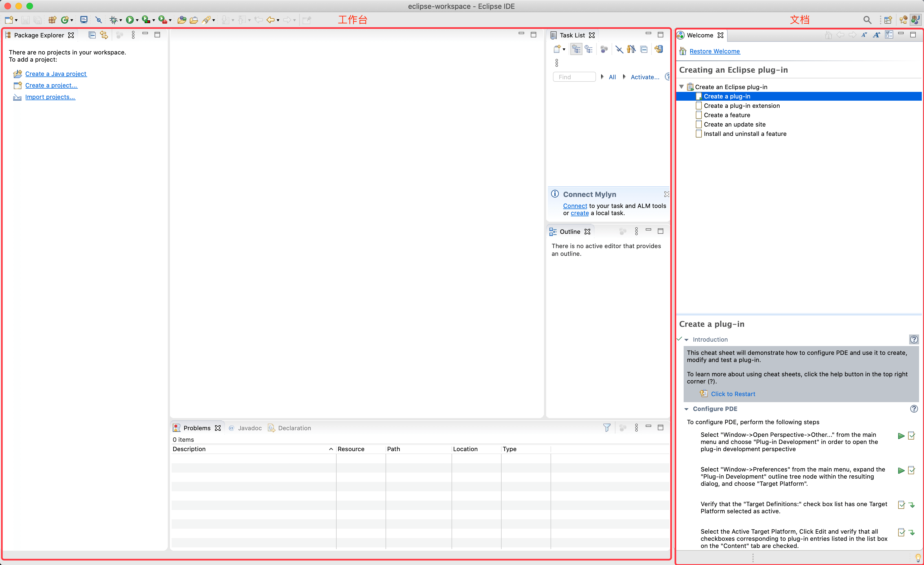Click Import projects... link
Viewport: 924px width, 565px height.
click(x=50, y=97)
